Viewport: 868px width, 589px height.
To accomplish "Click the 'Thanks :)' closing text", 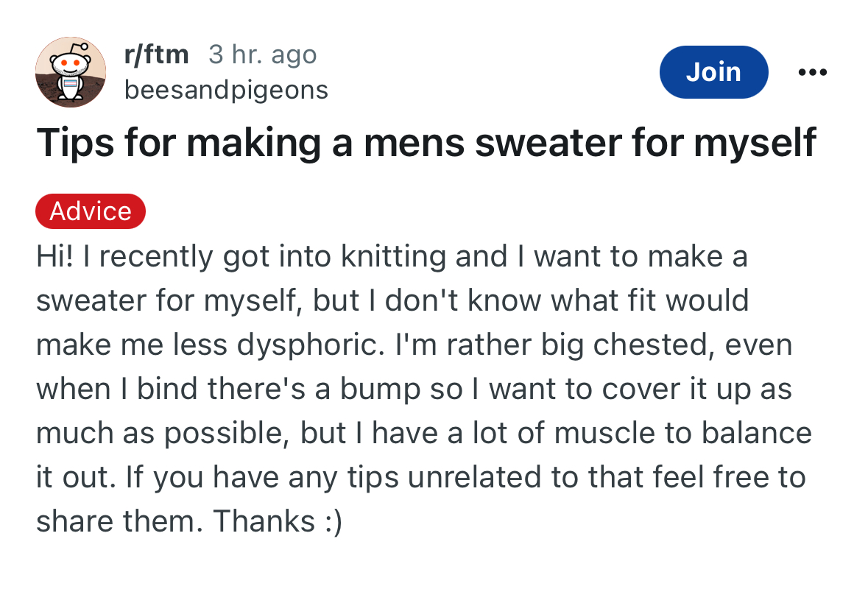I will pos(278,521).
